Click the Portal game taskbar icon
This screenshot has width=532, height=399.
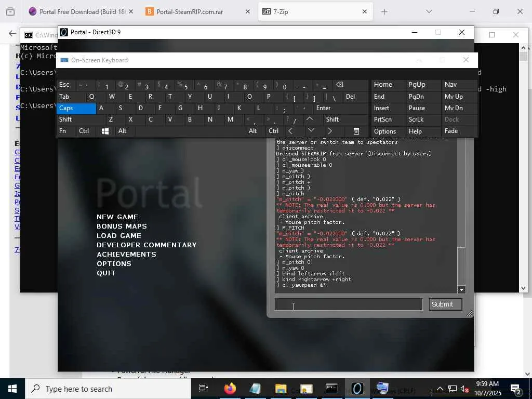[x=357, y=389]
